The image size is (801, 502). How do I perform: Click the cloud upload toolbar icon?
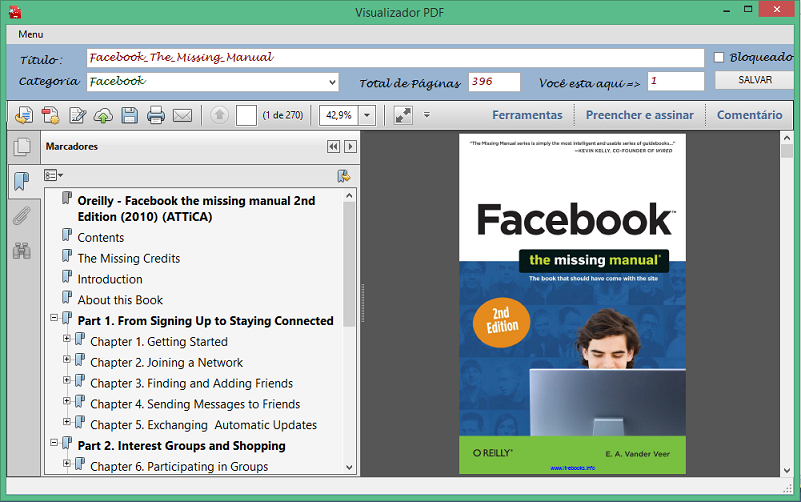tap(103, 116)
